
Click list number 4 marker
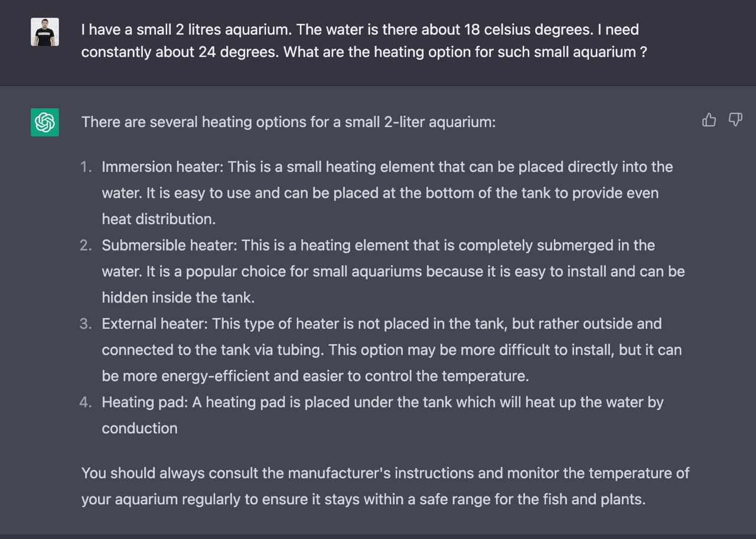pyautogui.click(x=86, y=402)
